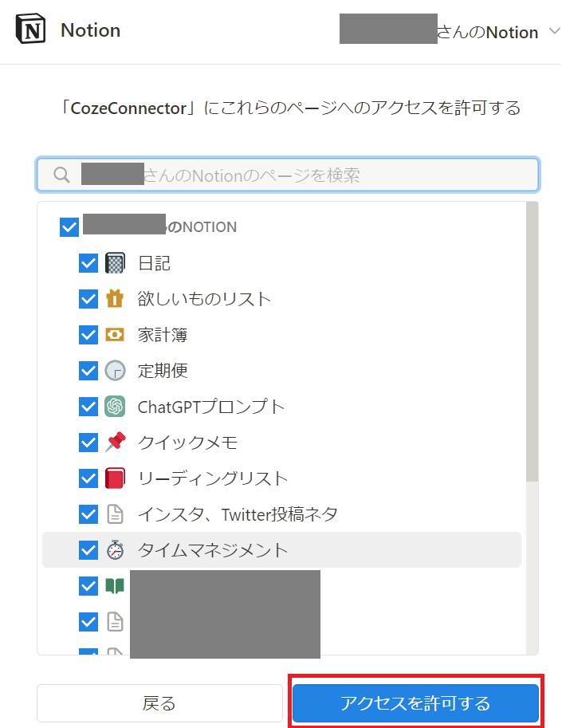Uncheck the 日記 page checkbox
The height and width of the screenshot is (728, 562).
point(88,263)
